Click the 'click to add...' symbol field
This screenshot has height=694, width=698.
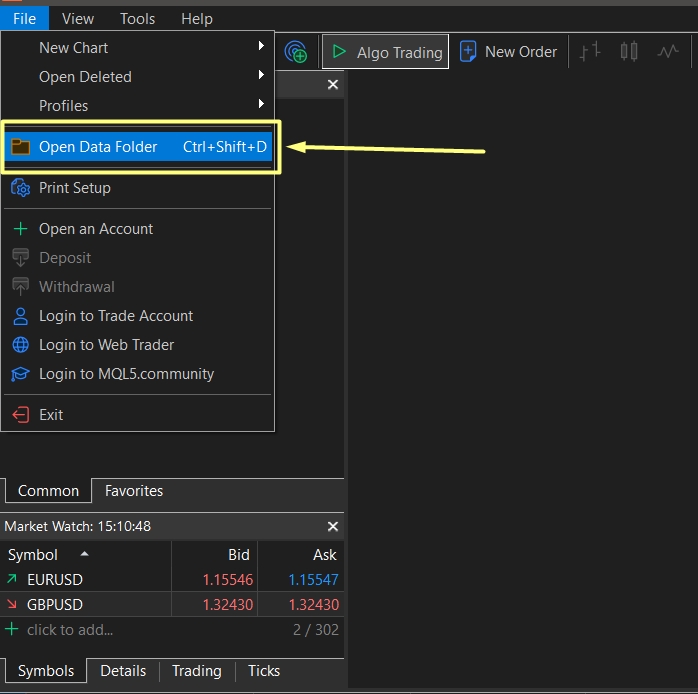point(70,630)
